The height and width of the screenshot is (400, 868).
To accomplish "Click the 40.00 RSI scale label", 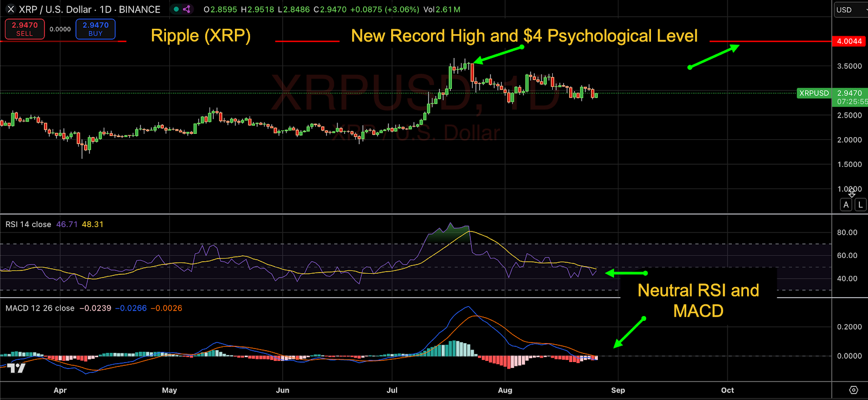I will [x=847, y=279].
